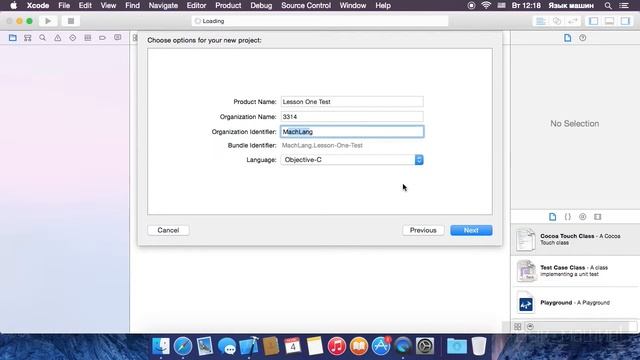Open the Trash in the Dock
Viewport: 640px width, 360px height.
pos(479,346)
